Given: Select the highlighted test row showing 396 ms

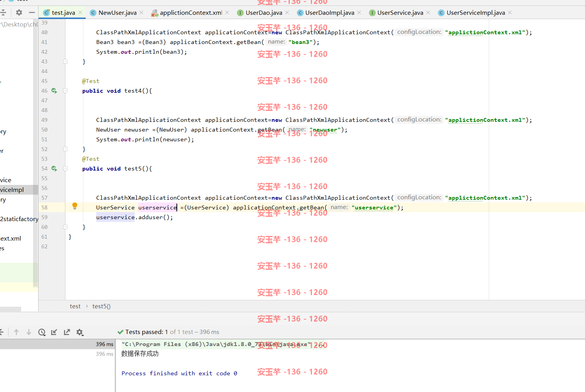Looking at the screenshot, I should coord(57,344).
